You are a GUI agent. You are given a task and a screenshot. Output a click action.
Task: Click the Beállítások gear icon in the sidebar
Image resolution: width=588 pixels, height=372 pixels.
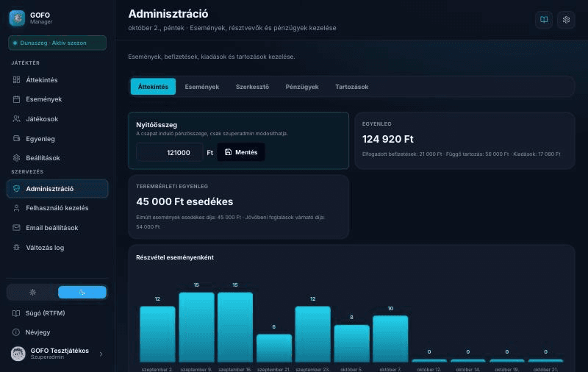click(x=16, y=158)
